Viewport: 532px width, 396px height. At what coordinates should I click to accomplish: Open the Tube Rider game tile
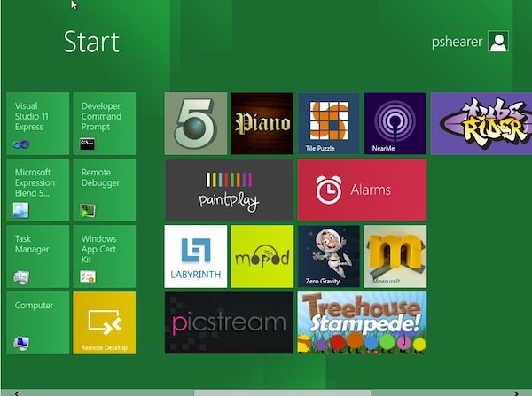click(x=481, y=123)
